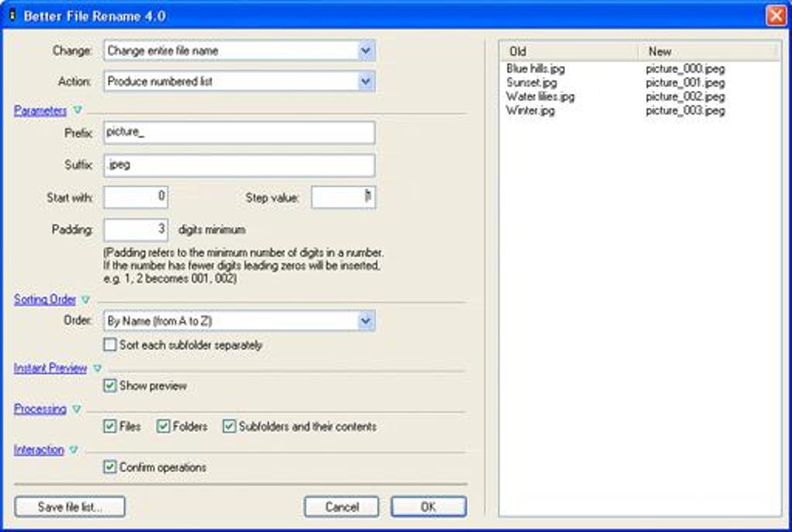
Task: Click new name picture_003.jpeg
Action: tap(685, 110)
